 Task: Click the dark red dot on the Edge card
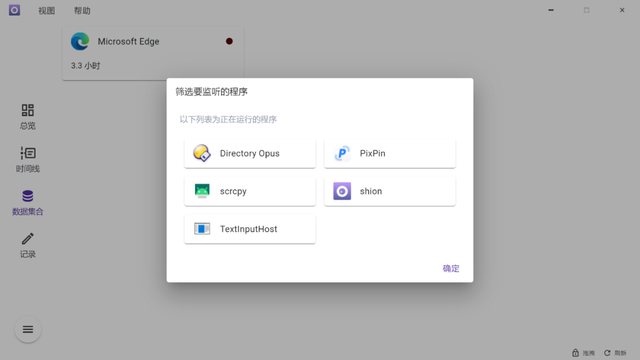coord(229,41)
